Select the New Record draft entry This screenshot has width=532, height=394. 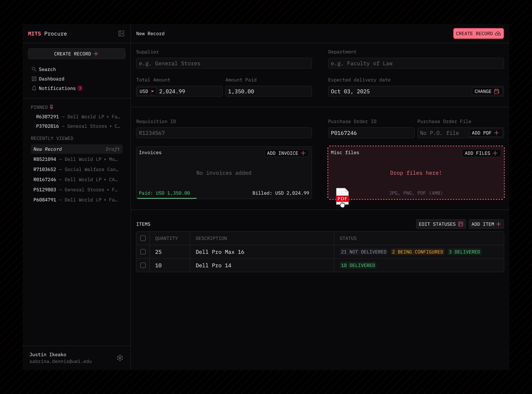pyautogui.click(x=76, y=149)
